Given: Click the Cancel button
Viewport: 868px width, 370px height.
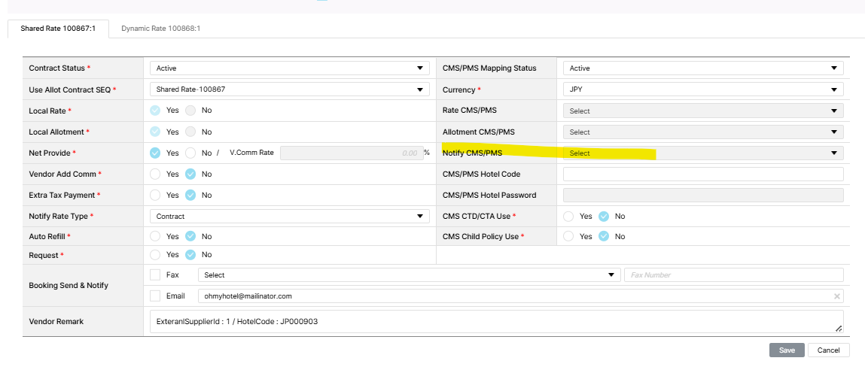Looking at the screenshot, I should pyautogui.click(x=828, y=350).
